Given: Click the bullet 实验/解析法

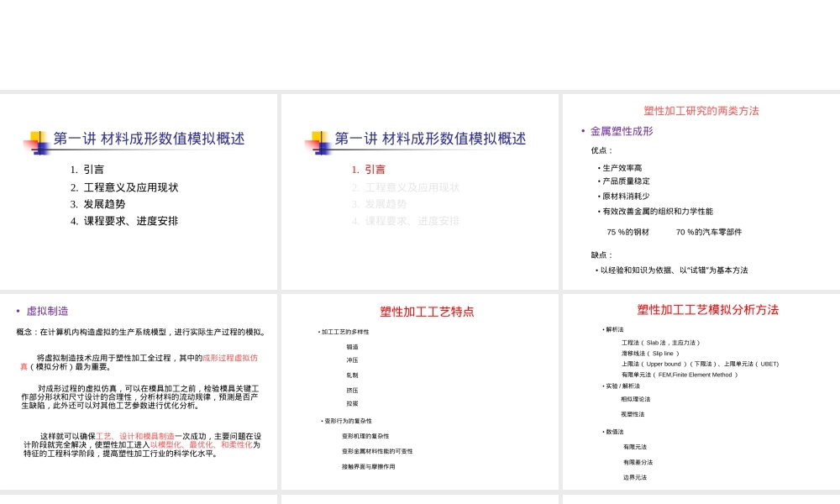Looking at the screenshot, I should click(622, 386).
